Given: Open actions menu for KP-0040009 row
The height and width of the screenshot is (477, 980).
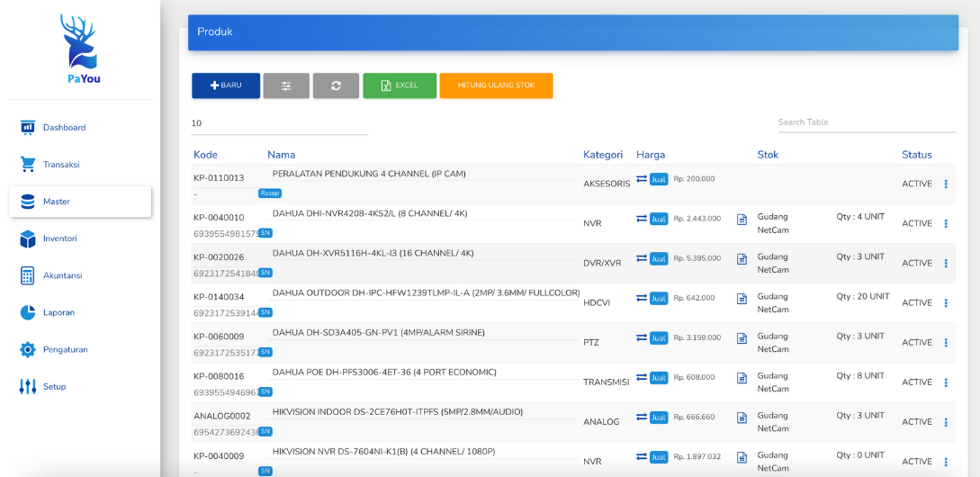Looking at the screenshot, I should (946, 462).
